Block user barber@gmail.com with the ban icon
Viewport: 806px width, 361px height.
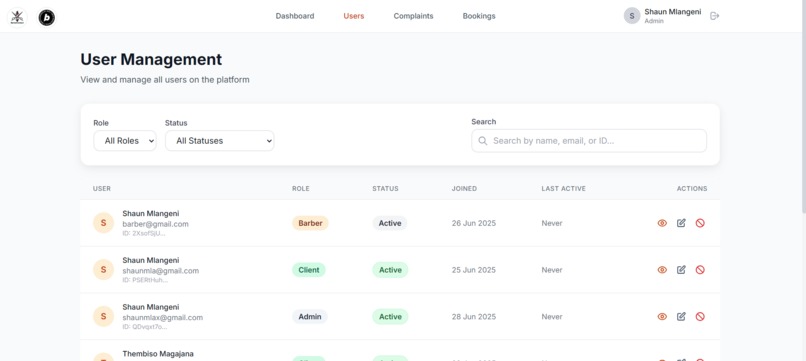700,223
